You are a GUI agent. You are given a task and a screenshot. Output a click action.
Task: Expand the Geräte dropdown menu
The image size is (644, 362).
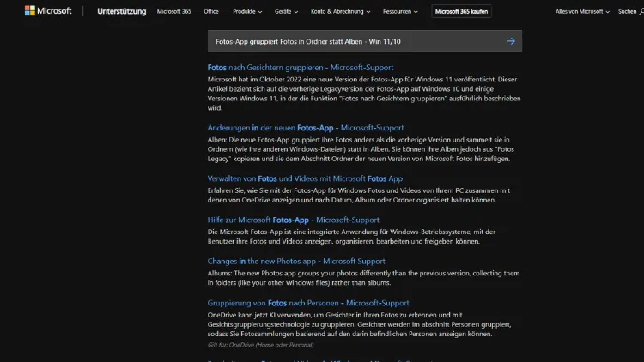[x=288, y=12]
